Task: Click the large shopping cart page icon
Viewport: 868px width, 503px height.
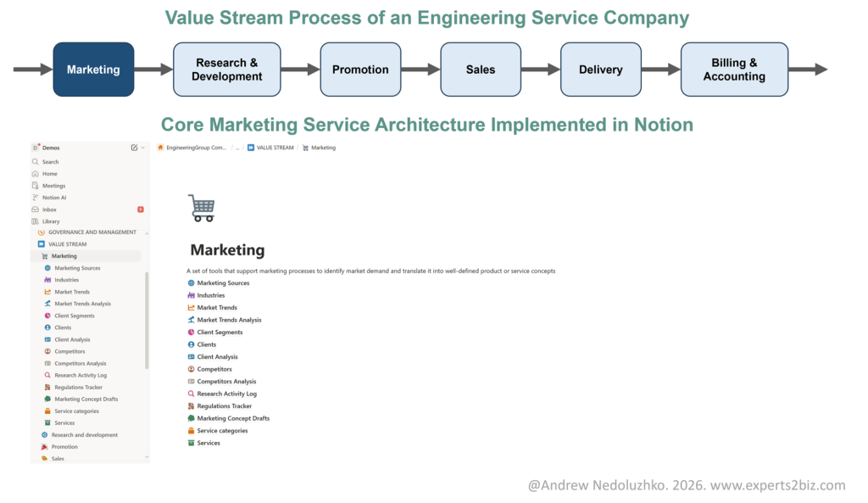Action: 201,208
